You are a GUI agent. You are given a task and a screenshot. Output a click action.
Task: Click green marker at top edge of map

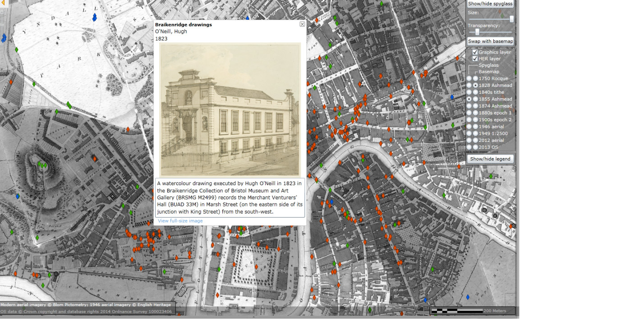(382, 4)
